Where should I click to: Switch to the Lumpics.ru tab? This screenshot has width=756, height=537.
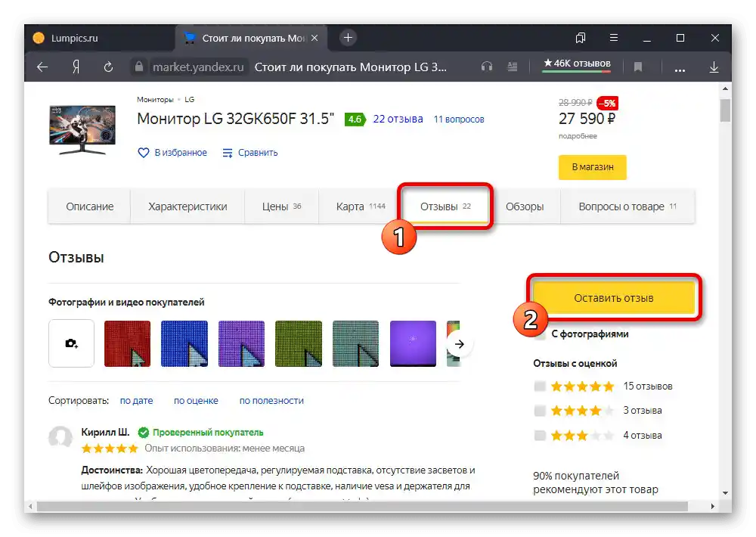click(x=99, y=38)
